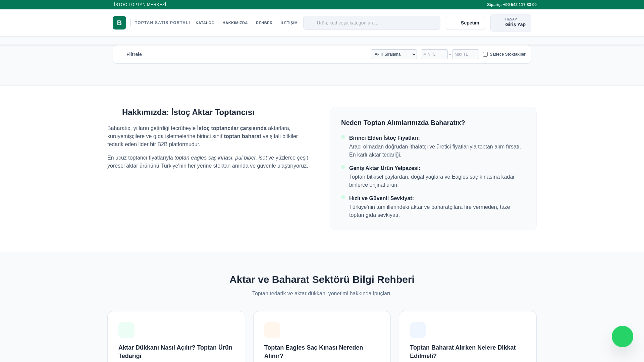Open the Sepetim cart button
The height and width of the screenshot is (362, 644).
click(465, 23)
